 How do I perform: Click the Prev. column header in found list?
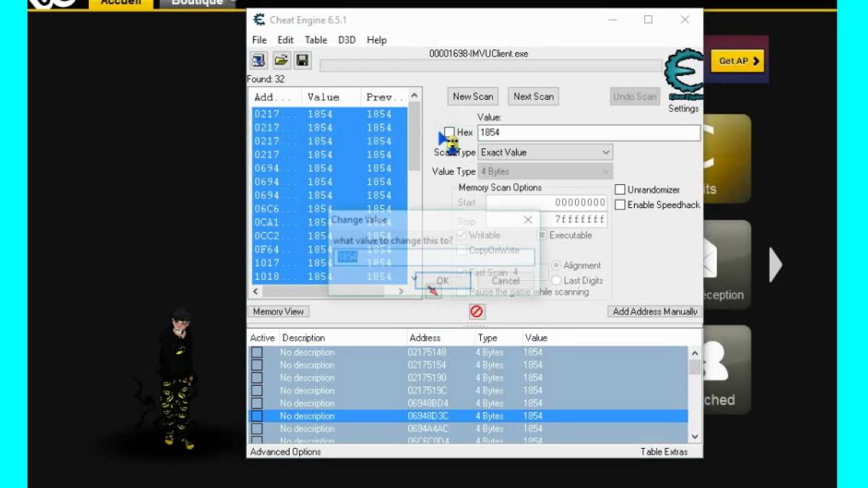384,97
